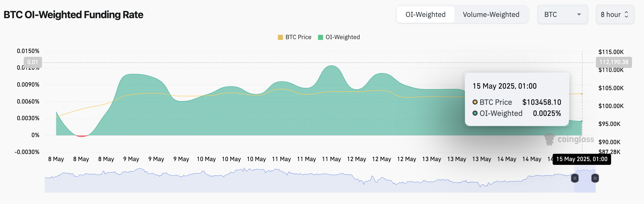This screenshot has width=644, height=204.
Task: Toggle the BTC Price legend series
Action: [x=298, y=37]
